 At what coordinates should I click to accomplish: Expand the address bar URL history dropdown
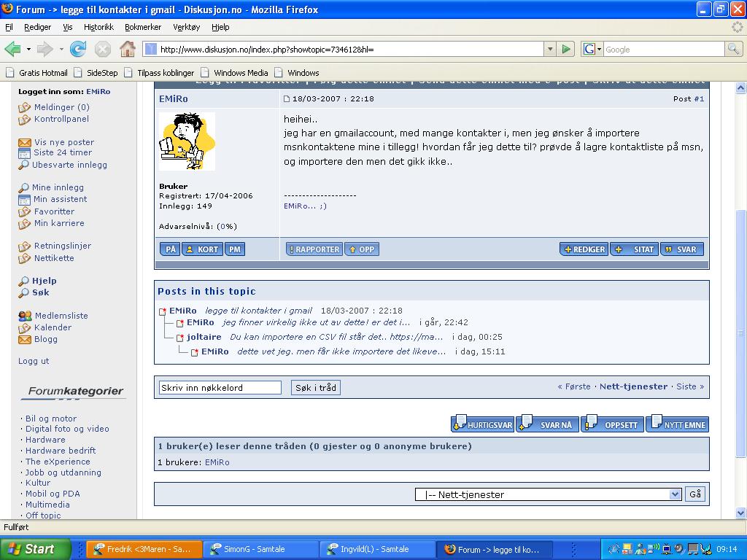click(550, 49)
